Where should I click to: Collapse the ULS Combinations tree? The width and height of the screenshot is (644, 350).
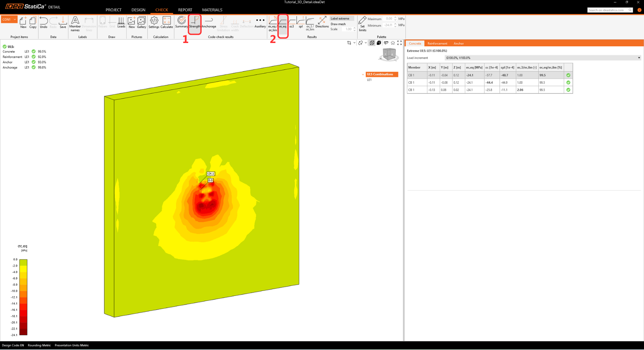(363, 75)
